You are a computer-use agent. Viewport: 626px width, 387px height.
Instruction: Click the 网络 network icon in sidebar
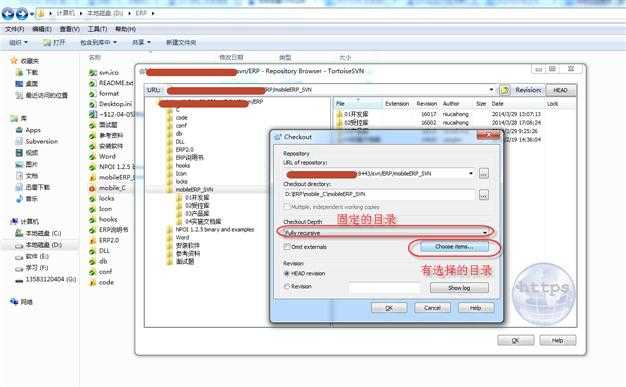[14, 302]
